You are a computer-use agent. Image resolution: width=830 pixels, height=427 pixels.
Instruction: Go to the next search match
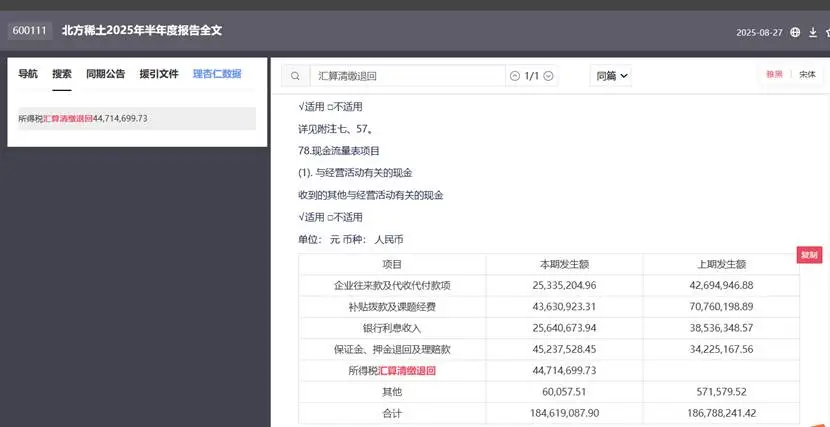click(548, 76)
